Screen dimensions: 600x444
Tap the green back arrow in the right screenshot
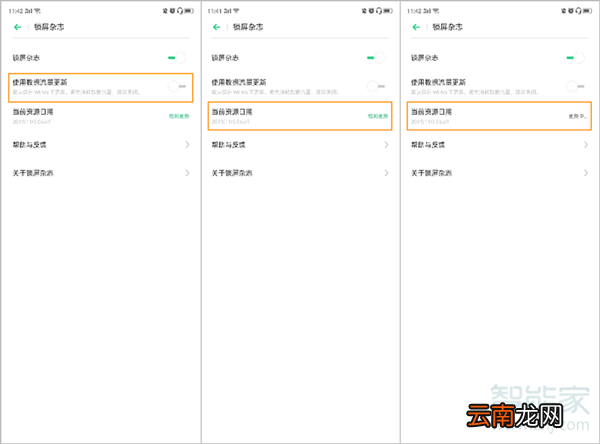416,27
